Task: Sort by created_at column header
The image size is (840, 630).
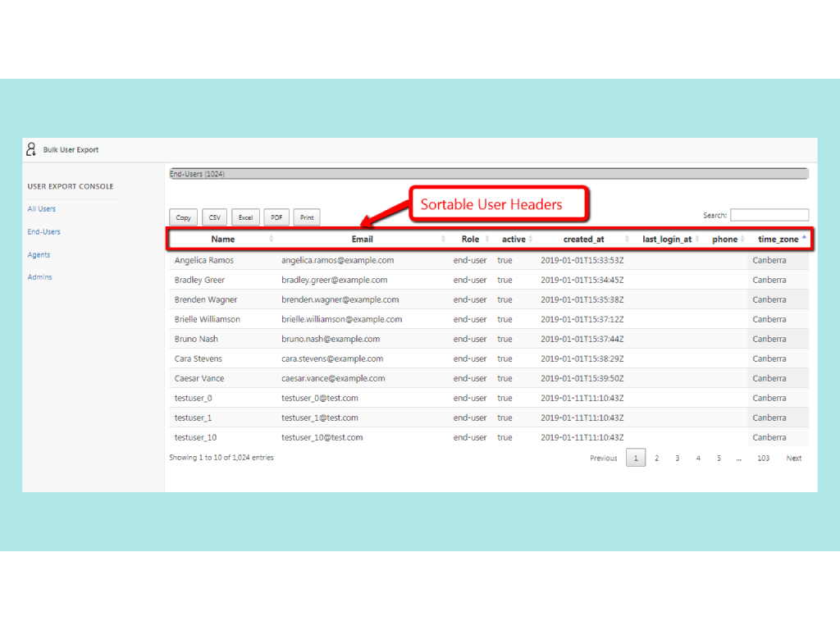Action: [x=583, y=240]
